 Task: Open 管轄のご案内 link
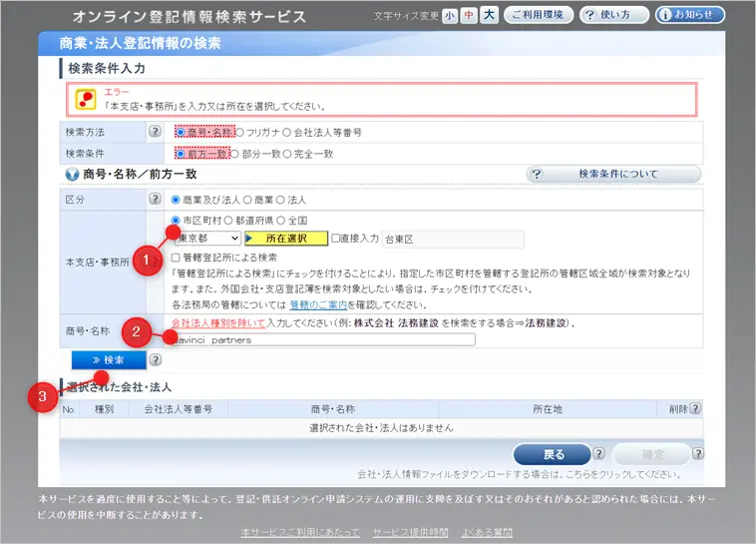coord(319,303)
